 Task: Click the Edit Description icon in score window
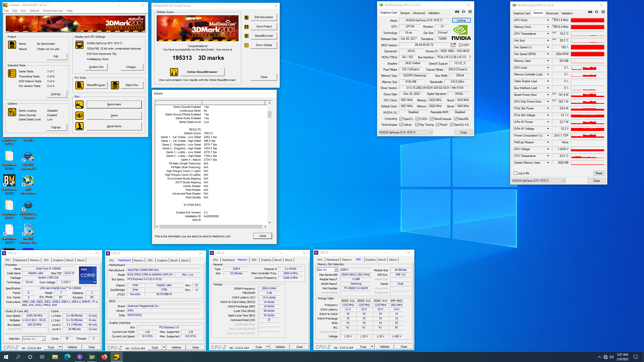[247, 17]
